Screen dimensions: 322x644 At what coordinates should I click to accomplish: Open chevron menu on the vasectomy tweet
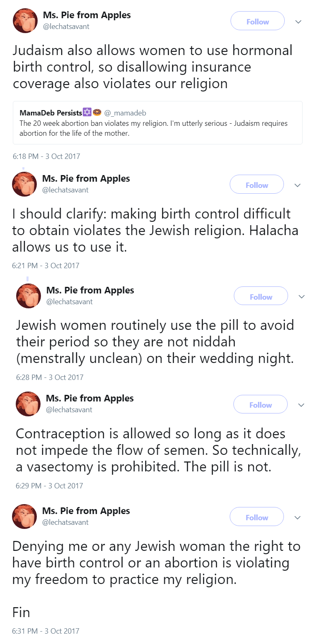pyautogui.click(x=301, y=405)
